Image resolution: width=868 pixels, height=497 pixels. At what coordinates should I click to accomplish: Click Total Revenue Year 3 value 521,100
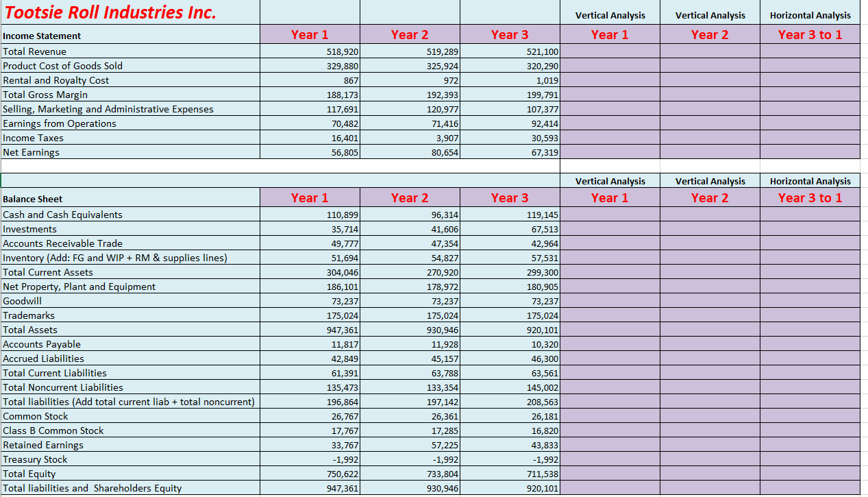510,51
